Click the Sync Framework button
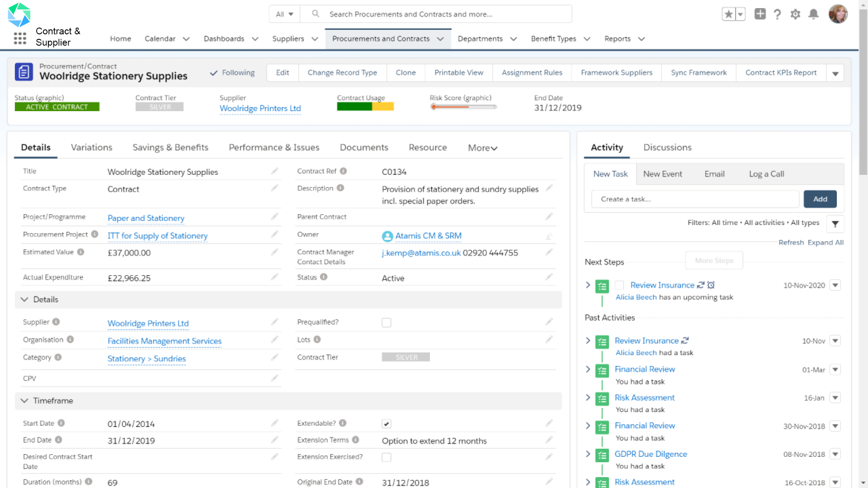This screenshot has width=868, height=488. pos(698,73)
